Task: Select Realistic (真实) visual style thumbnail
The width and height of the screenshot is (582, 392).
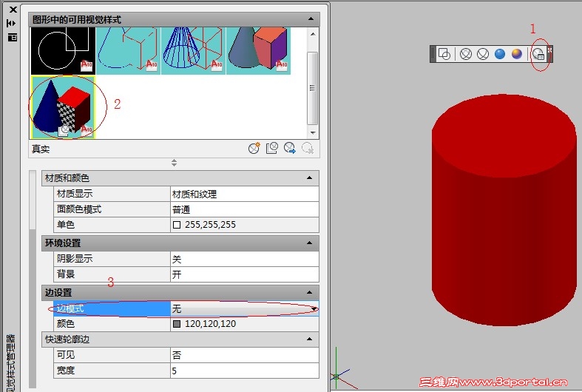Action: tap(63, 107)
